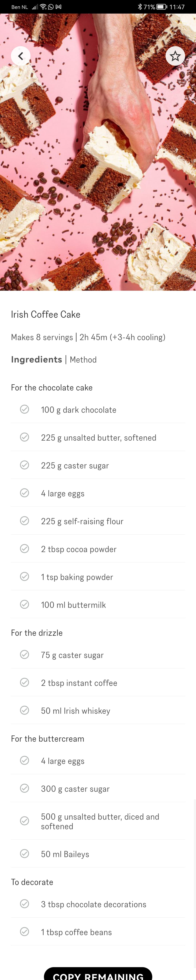
Task: Switch to the Method tab
Action: point(83,359)
